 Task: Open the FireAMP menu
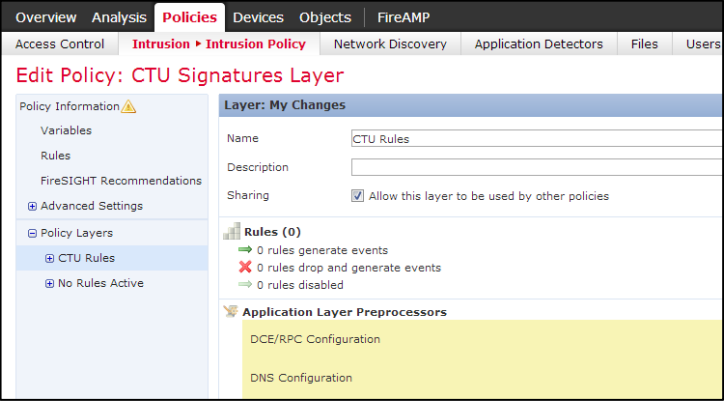point(404,18)
